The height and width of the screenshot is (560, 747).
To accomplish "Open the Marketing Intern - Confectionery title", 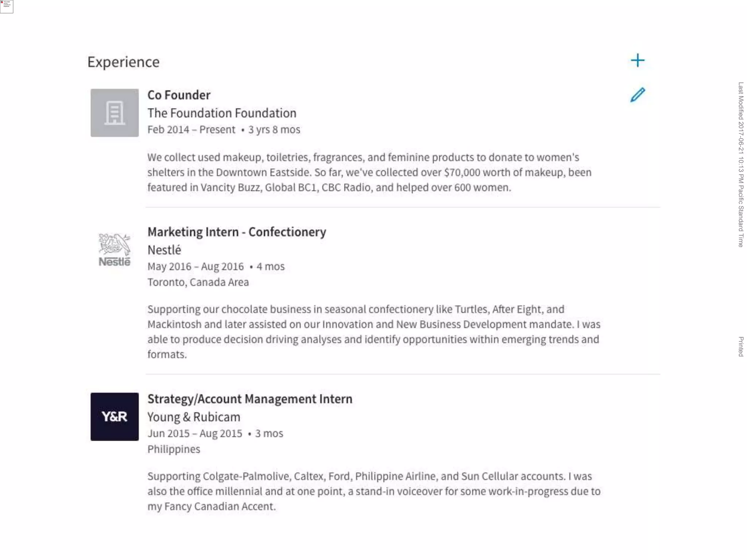I will [237, 232].
